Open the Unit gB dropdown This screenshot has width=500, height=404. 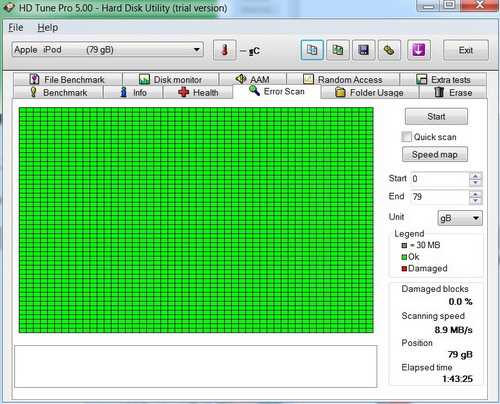[x=460, y=218]
